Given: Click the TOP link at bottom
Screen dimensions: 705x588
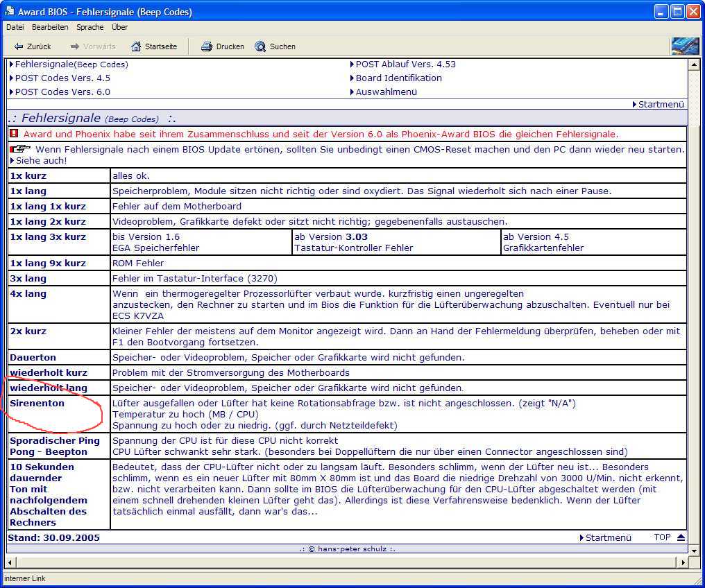Looking at the screenshot, I should [662, 537].
